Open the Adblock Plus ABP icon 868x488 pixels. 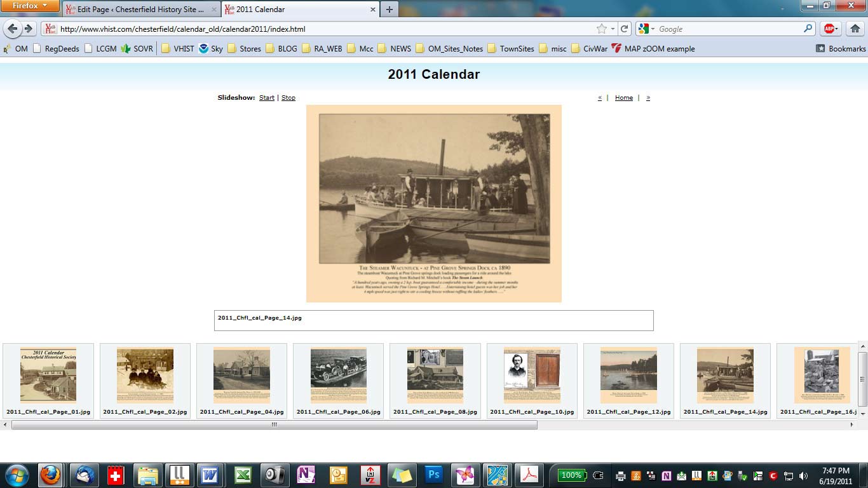828,29
